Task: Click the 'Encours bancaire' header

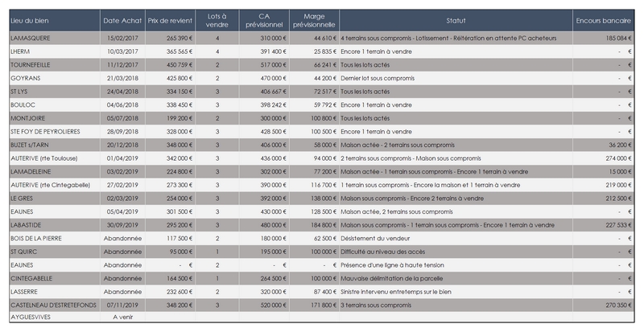Action: (603, 21)
